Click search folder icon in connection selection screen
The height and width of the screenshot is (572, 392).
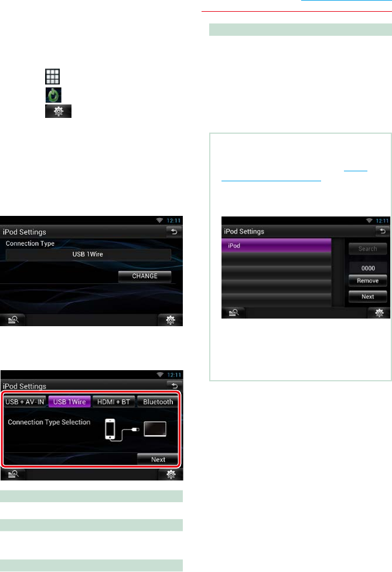(13, 474)
